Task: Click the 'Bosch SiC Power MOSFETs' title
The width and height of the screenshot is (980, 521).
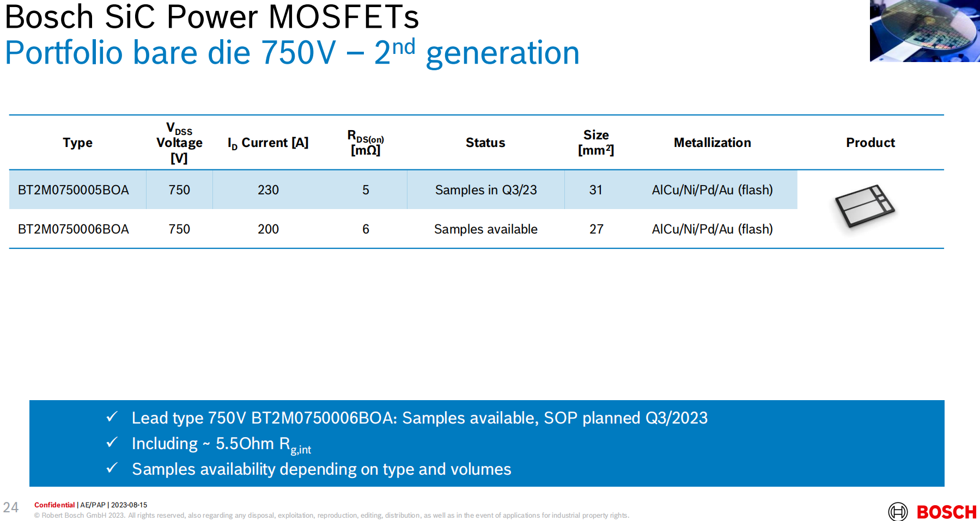Action: [212, 17]
